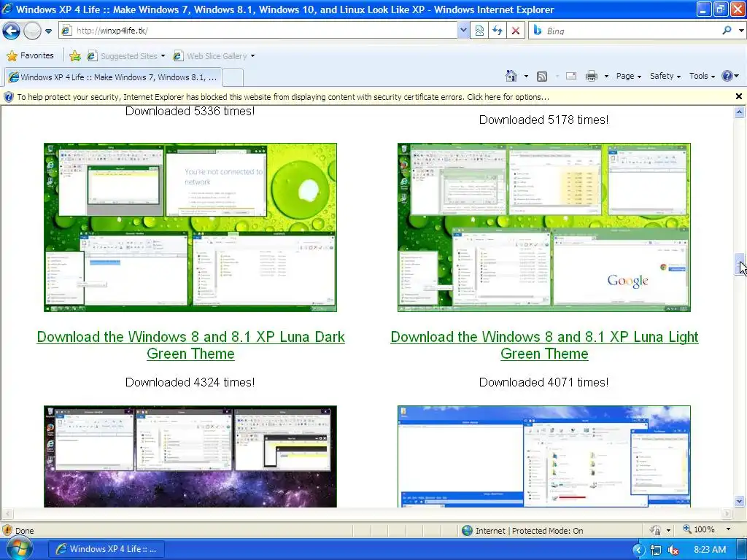Click the Bing search box
Image resolution: width=747 pixels, height=560 pixels.
pyautogui.click(x=624, y=31)
